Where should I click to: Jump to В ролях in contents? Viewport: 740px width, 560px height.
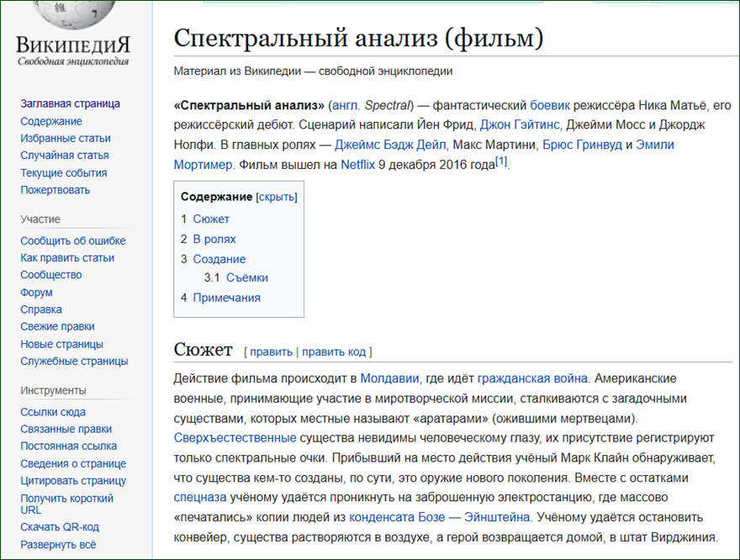pos(214,239)
